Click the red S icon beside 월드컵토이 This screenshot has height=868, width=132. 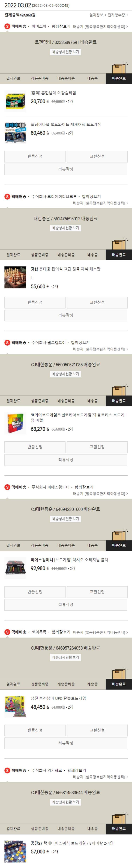(7, 342)
